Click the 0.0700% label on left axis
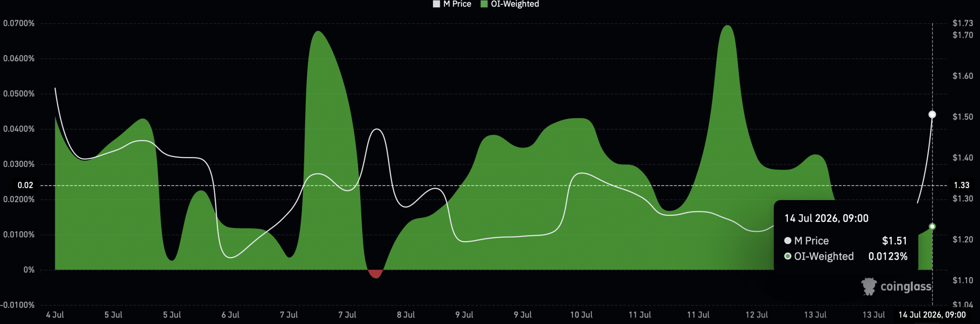The image size is (980, 324). [19, 23]
